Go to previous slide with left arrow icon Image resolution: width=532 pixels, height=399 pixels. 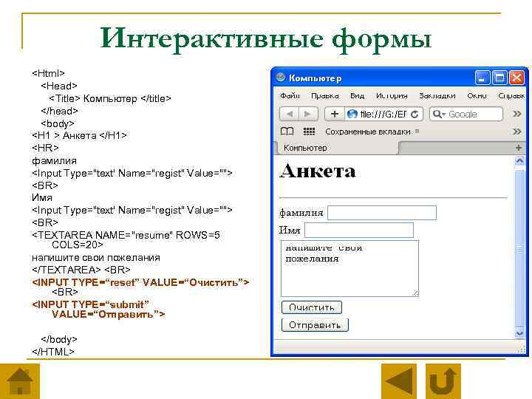[x=399, y=381]
